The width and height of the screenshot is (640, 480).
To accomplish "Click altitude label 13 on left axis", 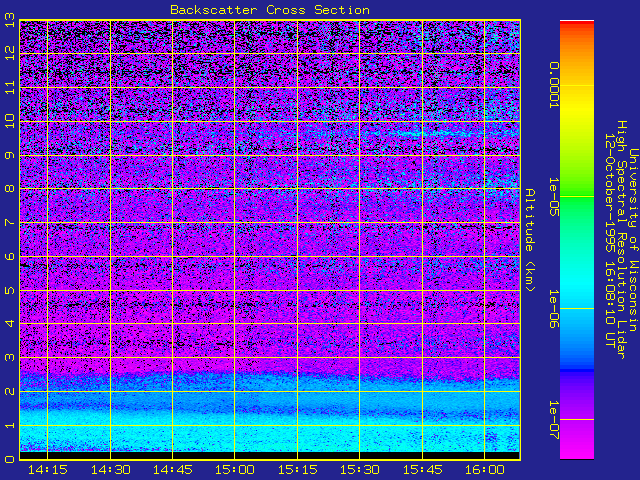I will tap(10, 20).
